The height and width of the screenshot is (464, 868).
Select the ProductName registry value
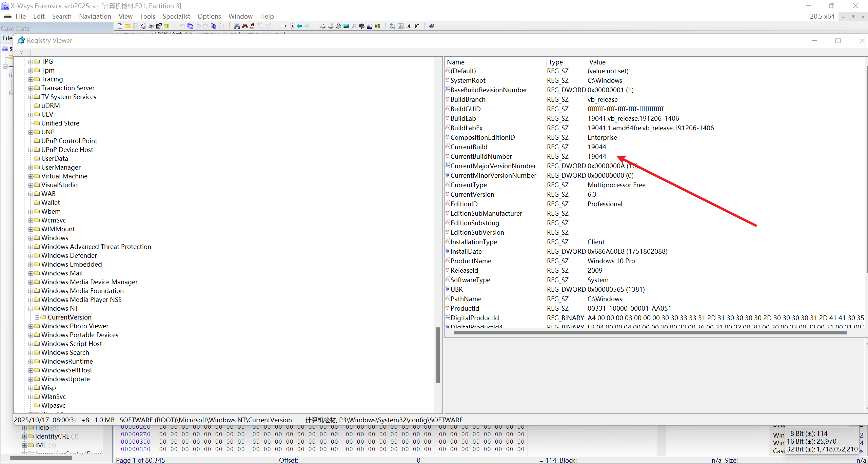[x=471, y=261]
